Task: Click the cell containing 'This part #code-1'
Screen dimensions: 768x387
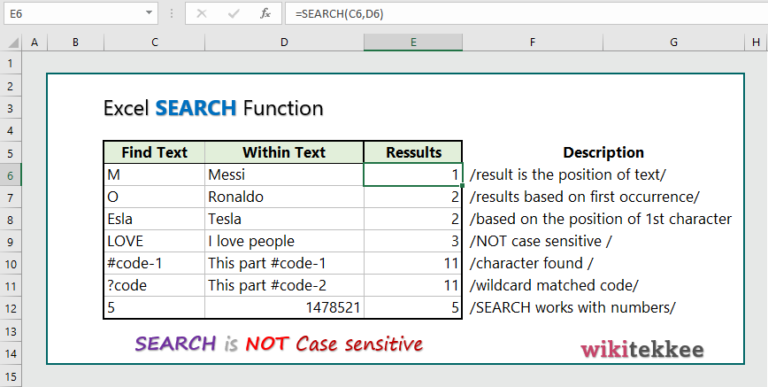Action: [284, 264]
